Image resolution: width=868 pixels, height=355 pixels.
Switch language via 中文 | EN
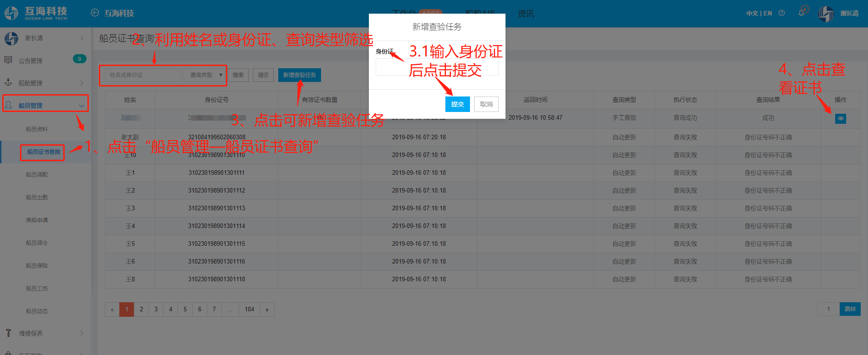click(x=759, y=13)
